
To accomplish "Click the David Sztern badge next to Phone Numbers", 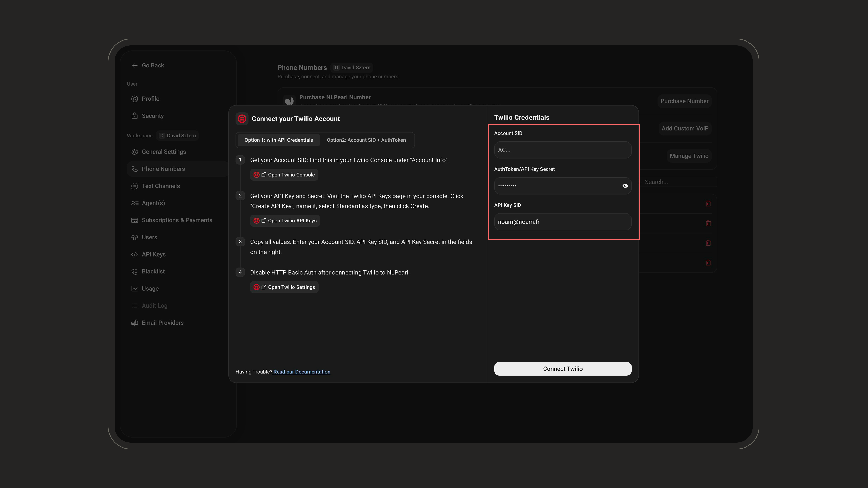I will coord(352,68).
